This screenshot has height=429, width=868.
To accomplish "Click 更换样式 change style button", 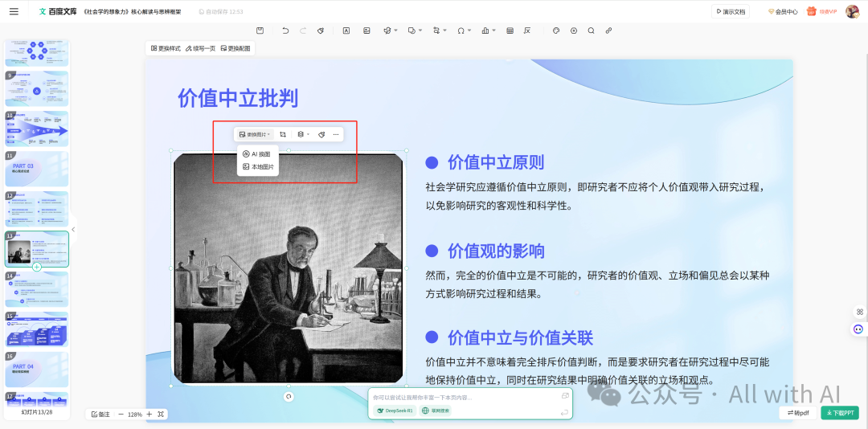I will [x=166, y=49].
